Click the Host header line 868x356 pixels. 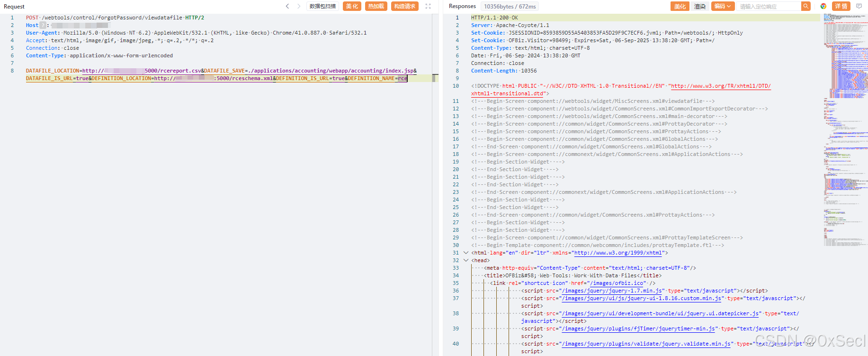point(68,25)
